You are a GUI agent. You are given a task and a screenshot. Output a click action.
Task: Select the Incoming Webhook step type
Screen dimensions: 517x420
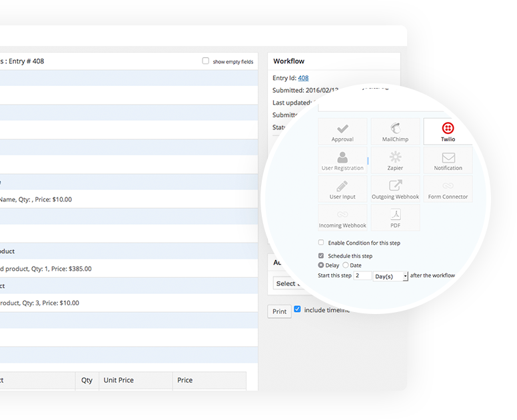[342, 217]
